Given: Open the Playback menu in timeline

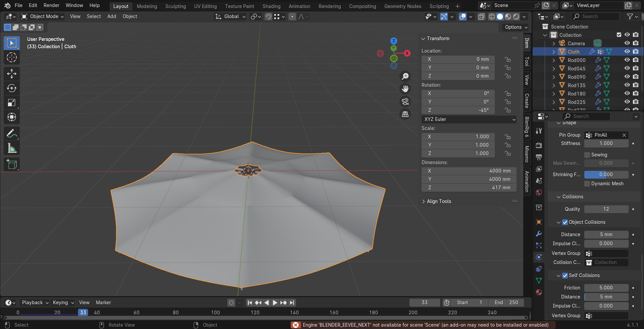Looking at the screenshot, I should (x=35, y=303).
